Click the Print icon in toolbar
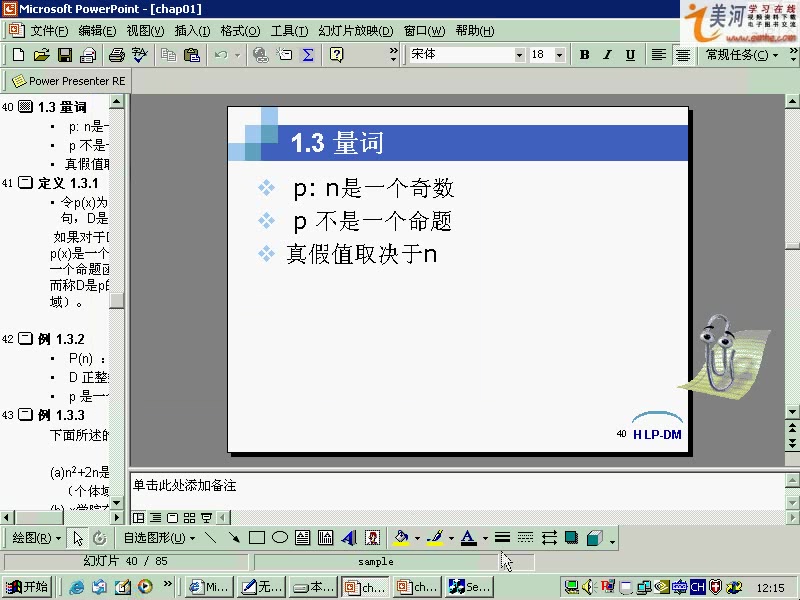Screen dimensions: 800x600 (x=117, y=55)
